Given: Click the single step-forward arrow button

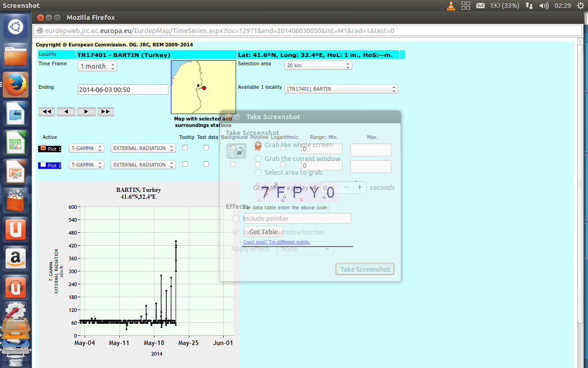Looking at the screenshot, I should point(86,112).
